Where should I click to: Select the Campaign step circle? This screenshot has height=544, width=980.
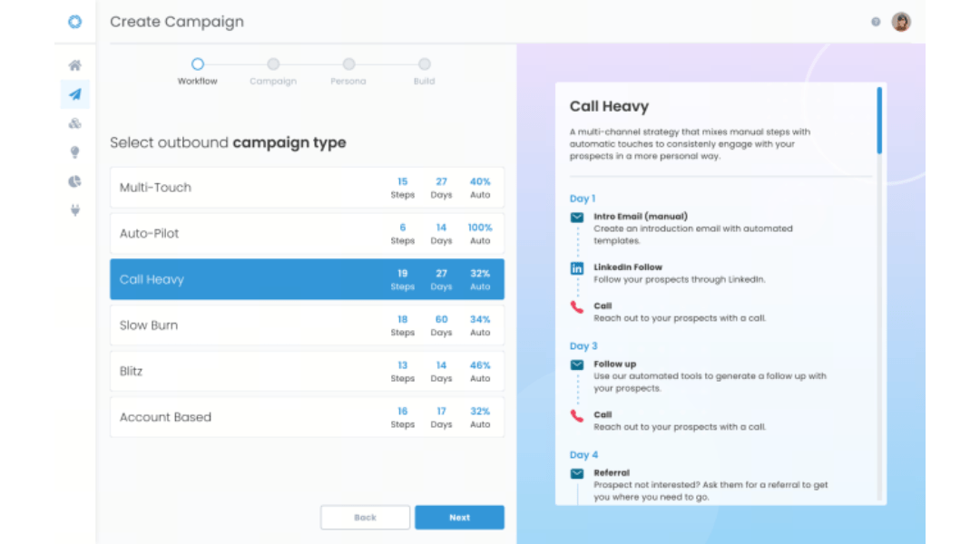(x=273, y=63)
